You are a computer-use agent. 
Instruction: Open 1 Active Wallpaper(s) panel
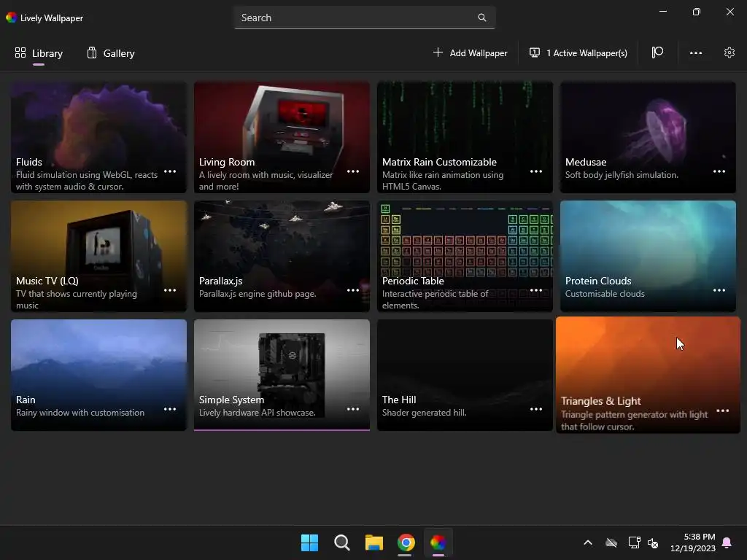click(x=578, y=52)
